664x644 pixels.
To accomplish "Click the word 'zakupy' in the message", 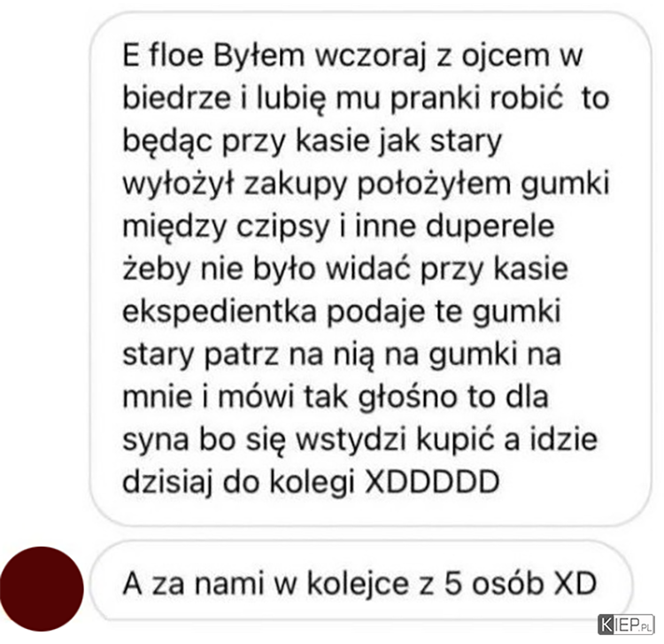I will pyautogui.click(x=296, y=184).
